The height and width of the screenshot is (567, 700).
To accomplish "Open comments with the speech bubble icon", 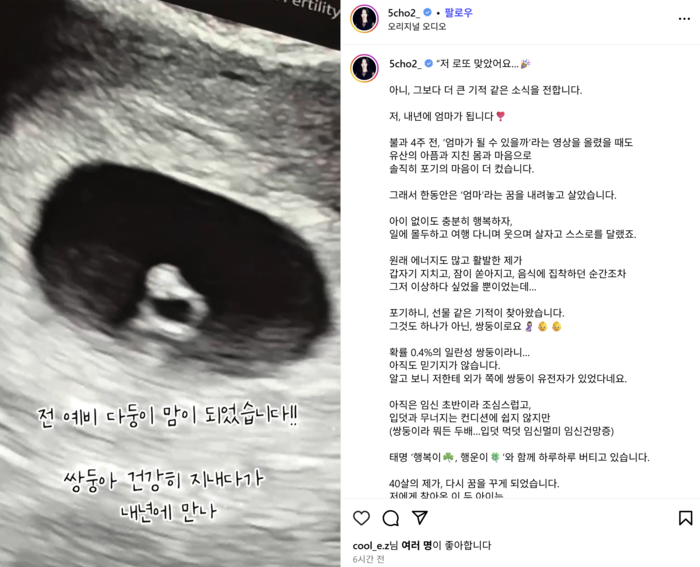I will 391,518.
